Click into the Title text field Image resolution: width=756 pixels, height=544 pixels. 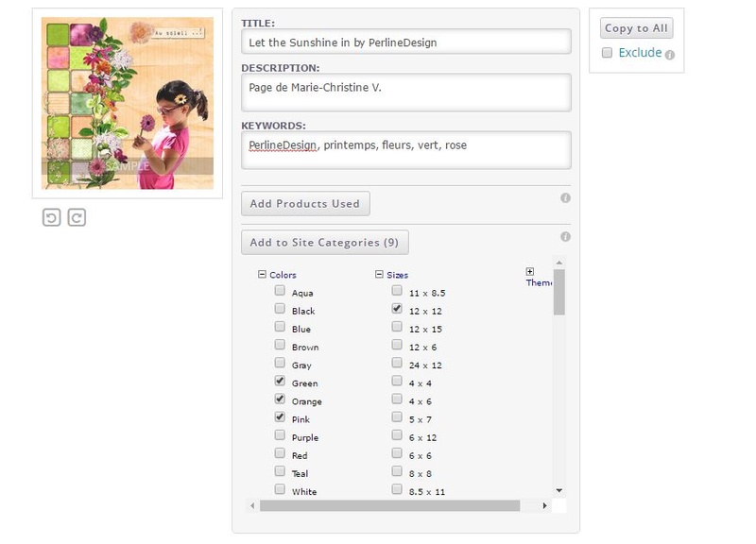406,42
